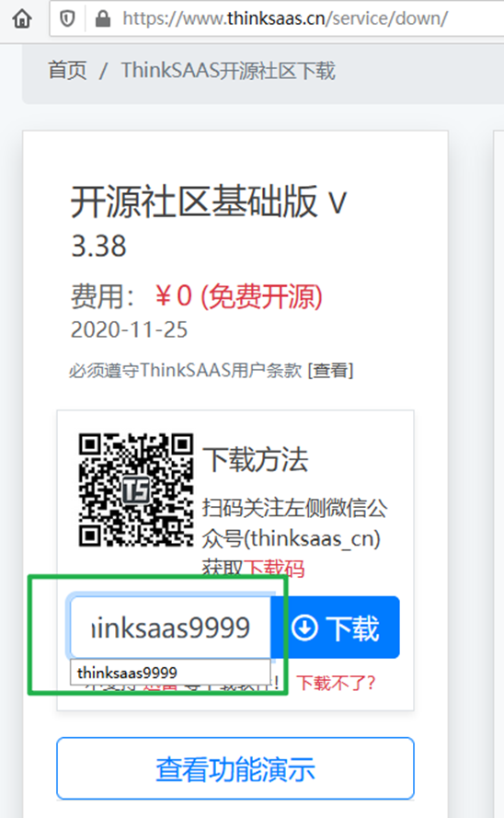Open the 下载不了? help link

[x=337, y=683]
